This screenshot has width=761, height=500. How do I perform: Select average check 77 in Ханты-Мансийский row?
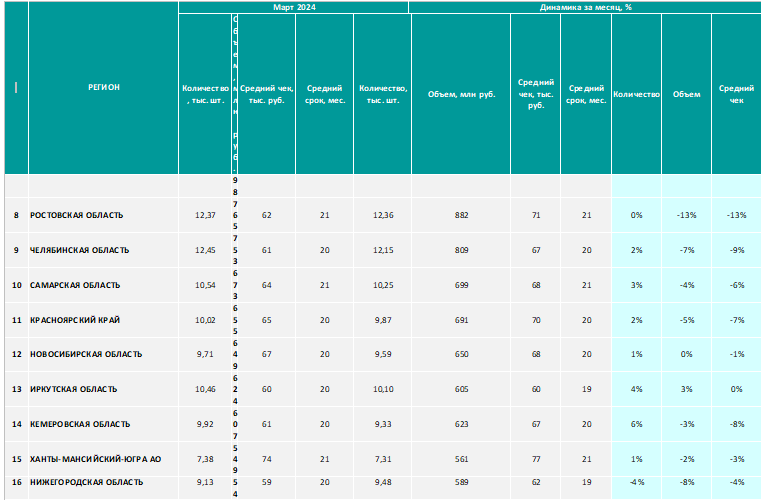tap(536, 459)
